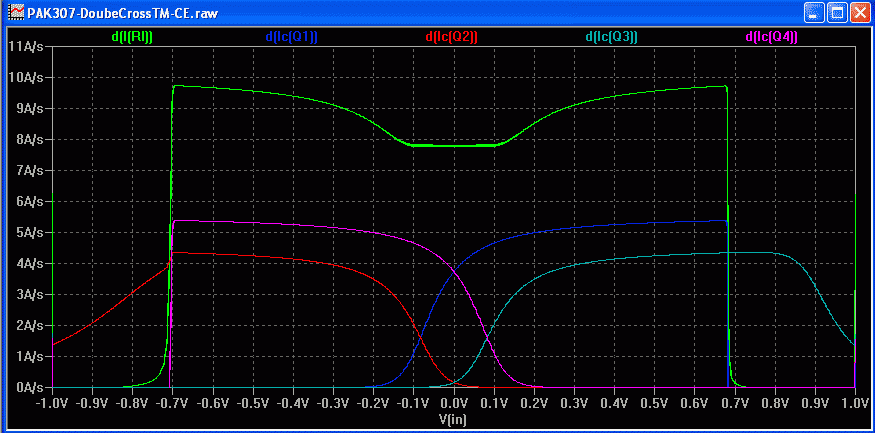The width and height of the screenshot is (875, 433).
Task: Minimize the PAK307 waveform window
Action: coord(814,12)
